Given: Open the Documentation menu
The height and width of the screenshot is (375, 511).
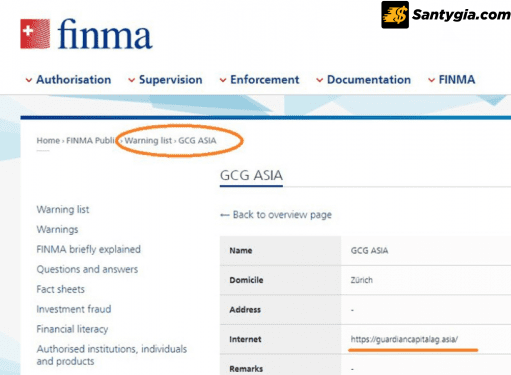Looking at the screenshot, I should click(369, 80).
